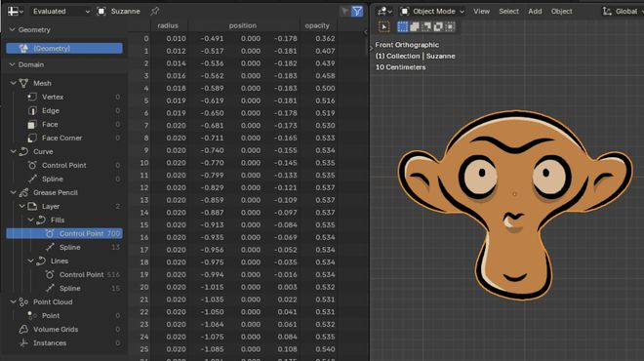Select the Curve Control Point icon
The height and width of the screenshot is (361, 644).
32,165
